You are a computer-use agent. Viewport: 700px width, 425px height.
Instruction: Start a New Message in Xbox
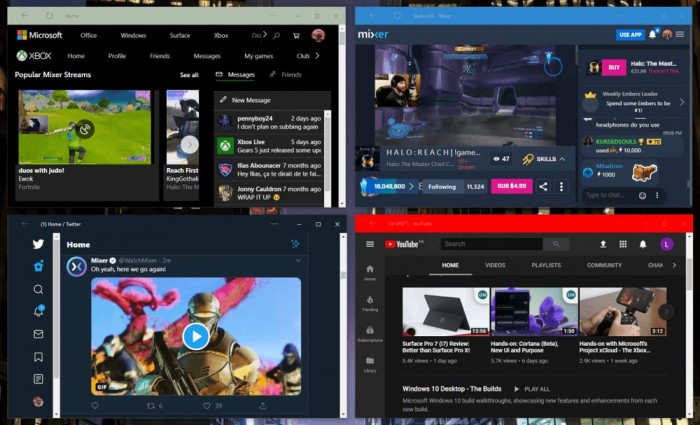pos(272,100)
